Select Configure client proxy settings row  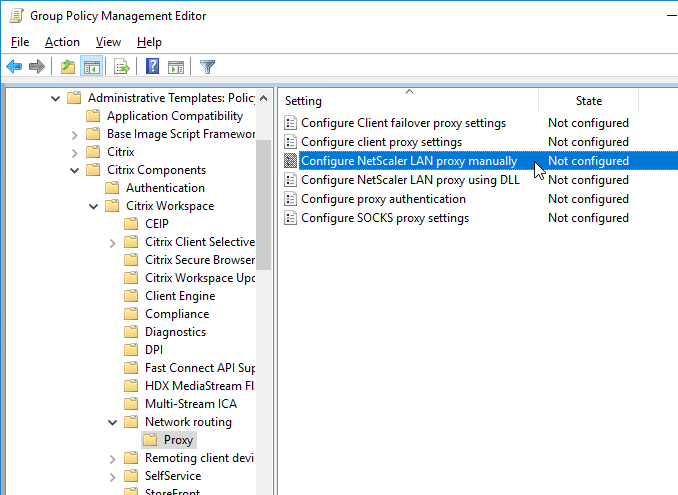pos(381,142)
